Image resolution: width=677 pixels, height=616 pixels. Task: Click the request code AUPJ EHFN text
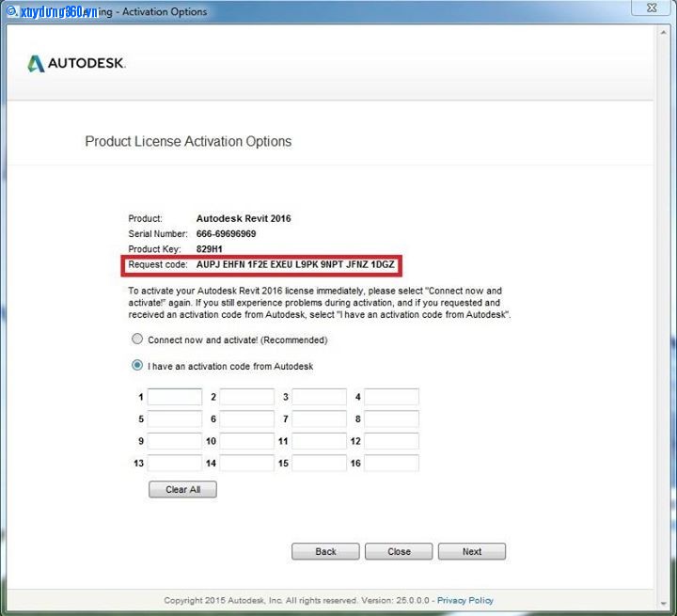295,264
